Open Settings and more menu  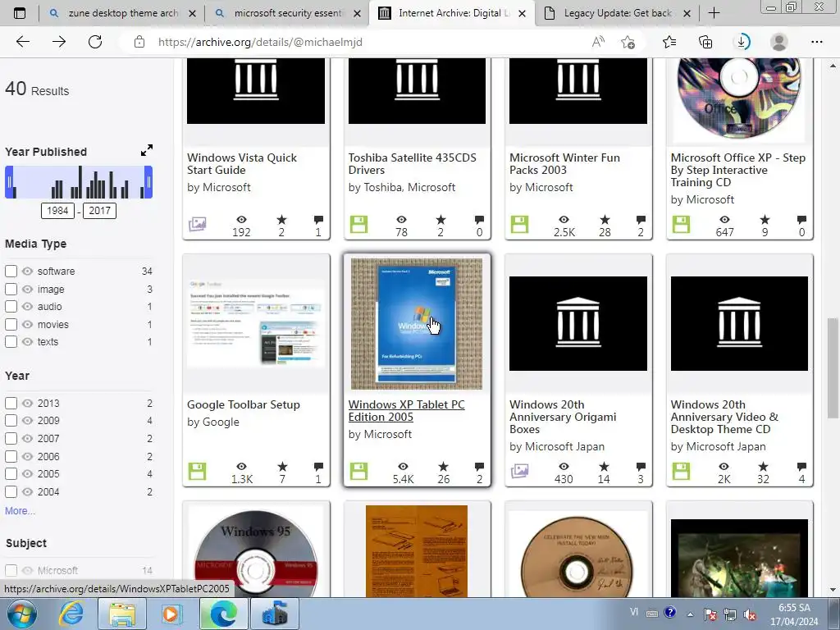[816, 42]
